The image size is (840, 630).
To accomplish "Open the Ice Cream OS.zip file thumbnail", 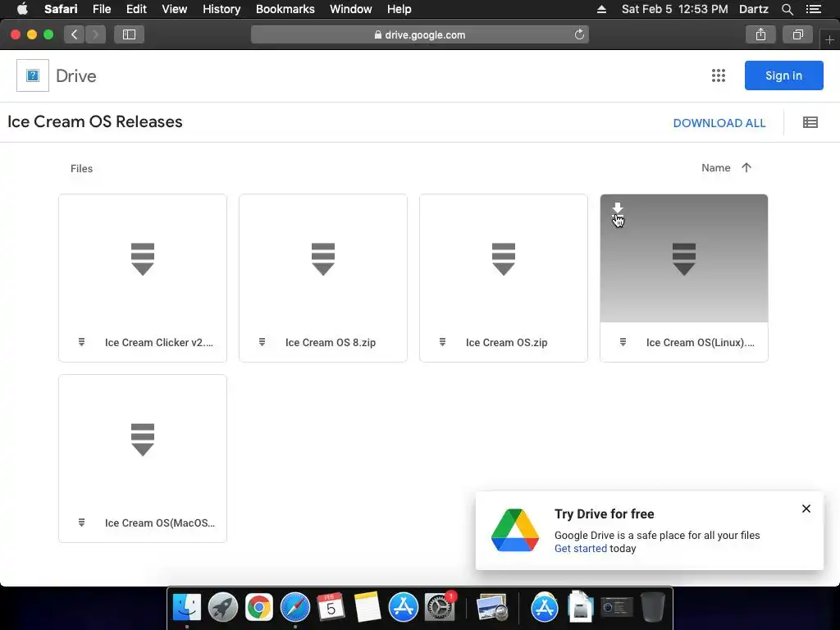I will [x=504, y=258].
